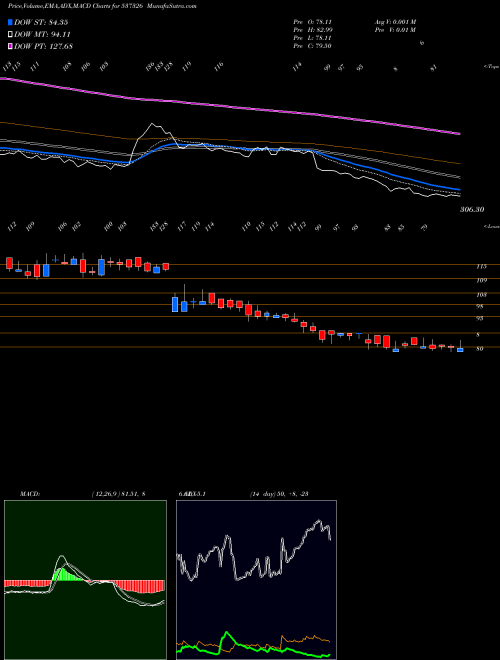Select the 'DOW MT: 94.11' legend text

(x=42, y=35)
